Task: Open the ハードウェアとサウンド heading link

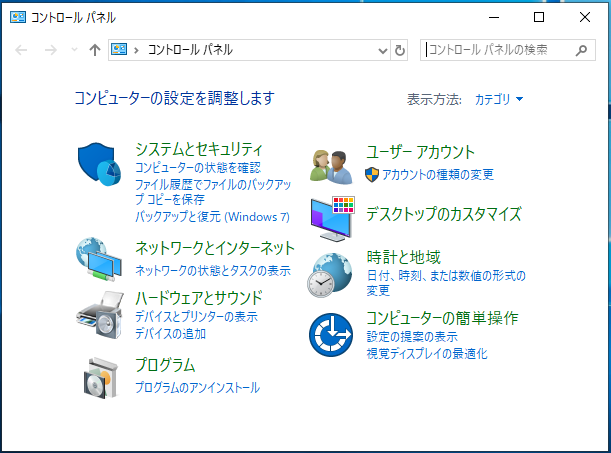Action: click(199, 298)
